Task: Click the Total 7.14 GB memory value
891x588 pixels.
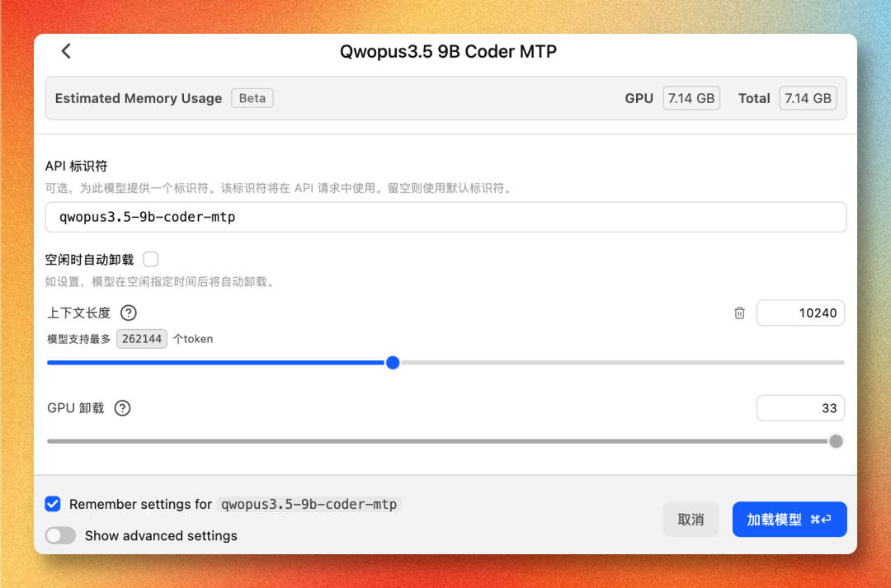Action: pos(808,98)
